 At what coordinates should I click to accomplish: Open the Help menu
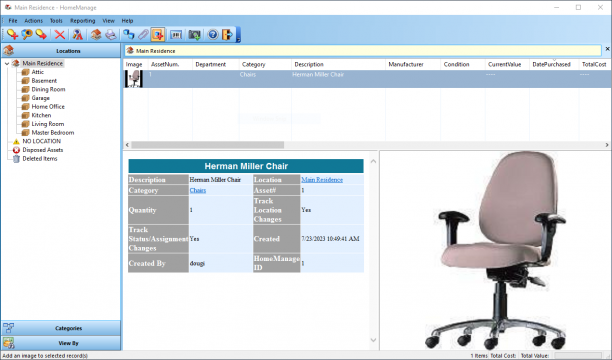pos(127,21)
